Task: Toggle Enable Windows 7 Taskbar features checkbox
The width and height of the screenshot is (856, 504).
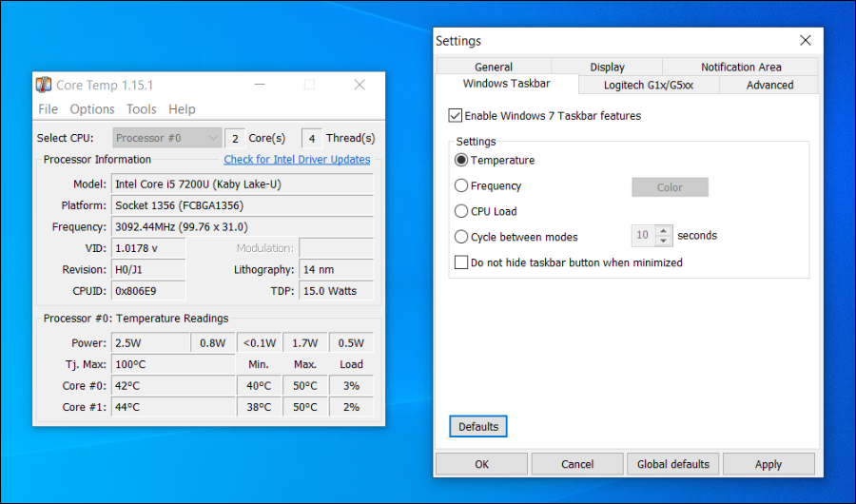Action: click(456, 116)
